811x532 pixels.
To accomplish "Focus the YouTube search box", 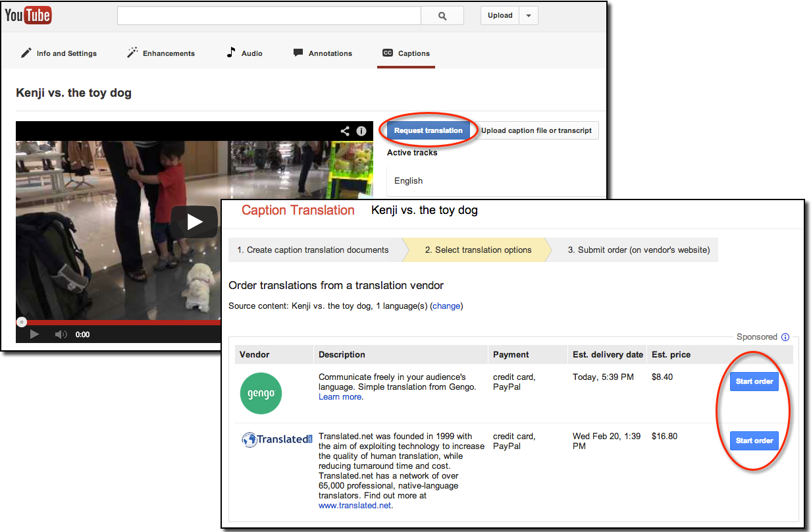I will [x=269, y=16].
